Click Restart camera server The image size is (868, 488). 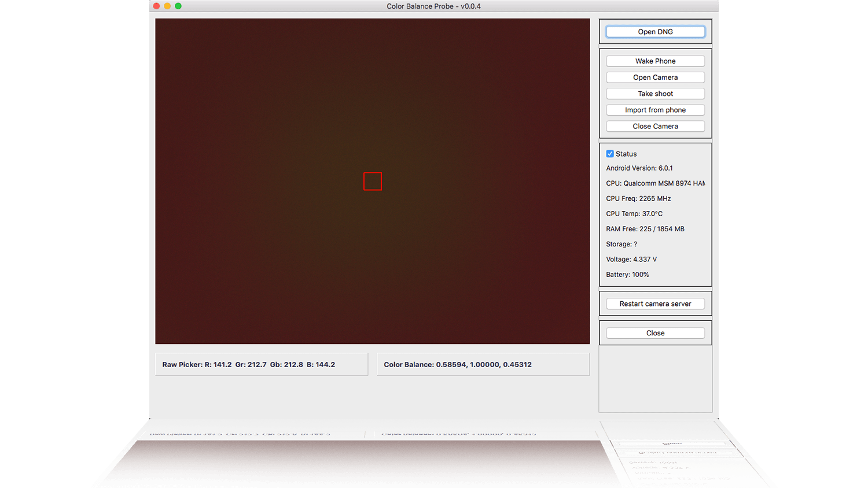point(655,304)
